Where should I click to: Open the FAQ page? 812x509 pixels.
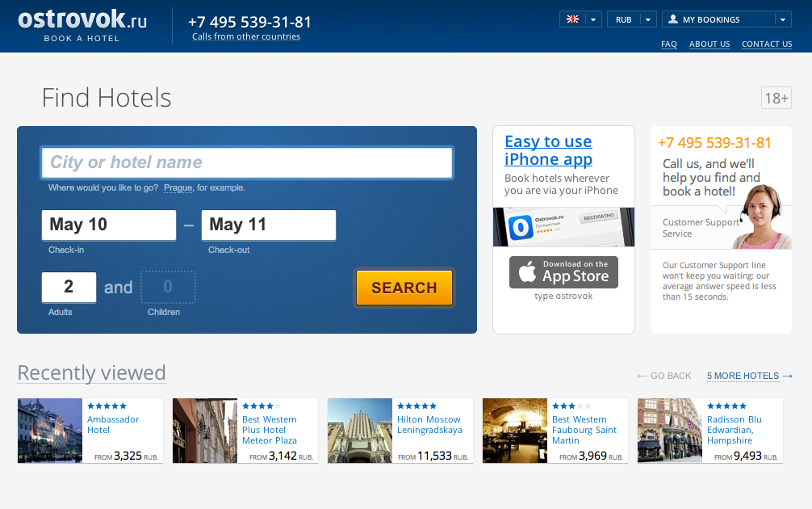click(x=668, y=44)
